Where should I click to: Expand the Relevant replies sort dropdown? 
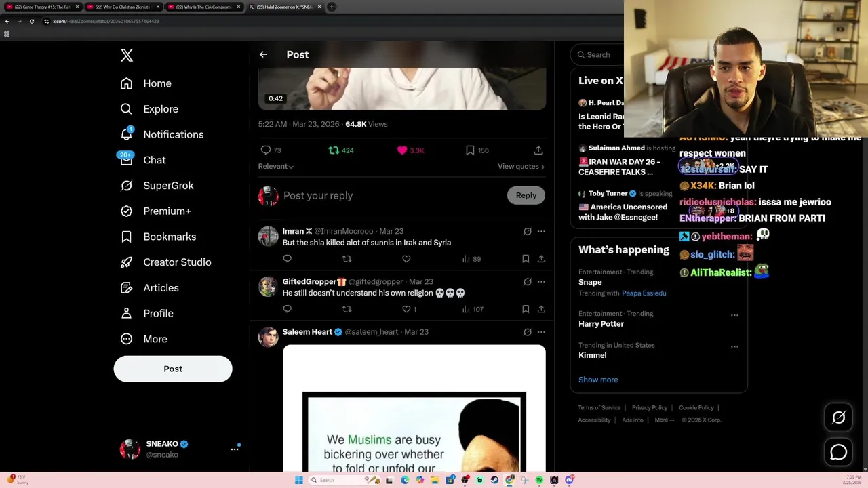275,166
